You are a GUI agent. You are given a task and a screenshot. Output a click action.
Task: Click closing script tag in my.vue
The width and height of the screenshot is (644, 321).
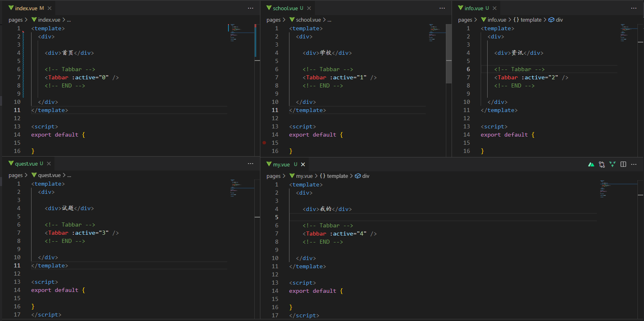click(x=304, y=315)
